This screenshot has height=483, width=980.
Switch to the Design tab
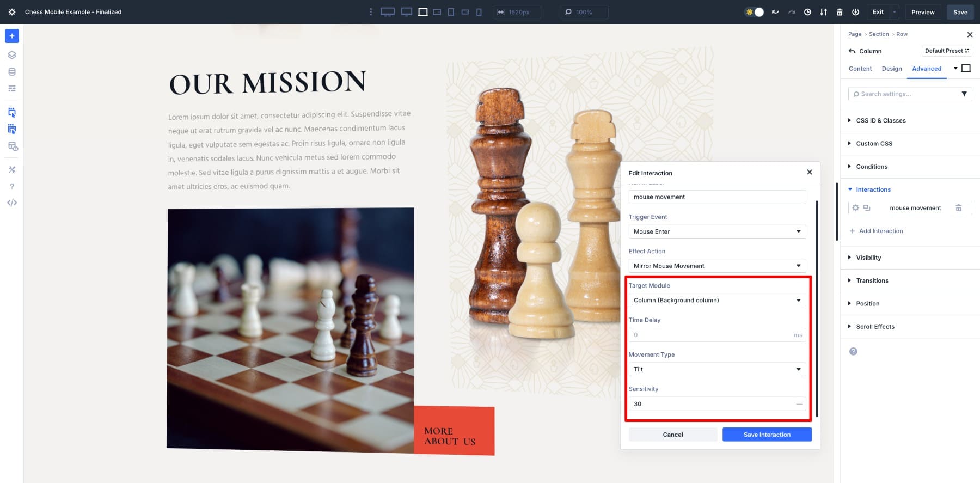click(x=891, y=69)
